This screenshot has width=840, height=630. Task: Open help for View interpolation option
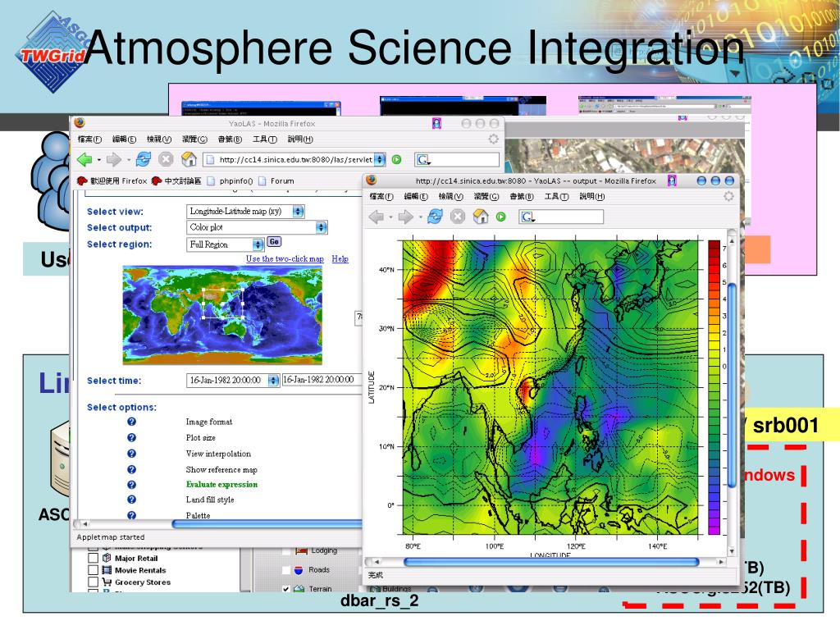[x=131, y=453]
